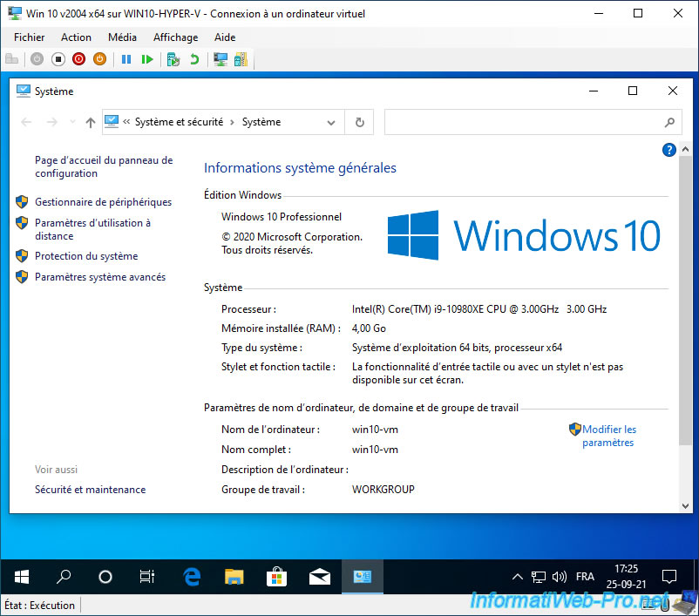This screenshot has width=699, height=616.
Task: Open Microsoft Store from the taskbar
Action: coord(276,577)
